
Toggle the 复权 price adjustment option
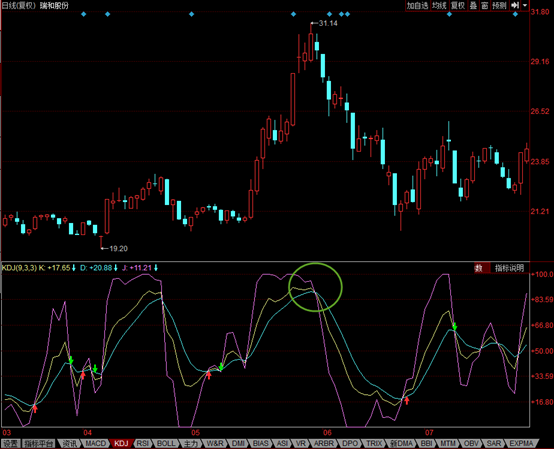pos(458,6)
